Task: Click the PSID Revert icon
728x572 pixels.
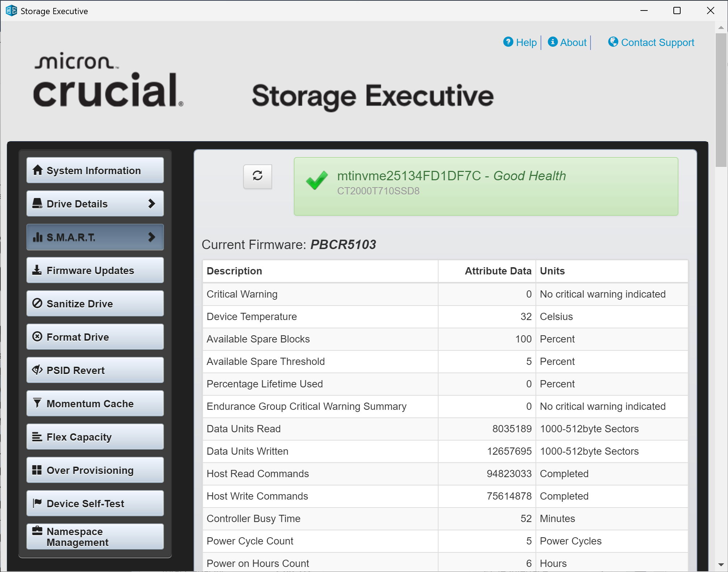Action: pyautogui.click(x=37, y=370)
